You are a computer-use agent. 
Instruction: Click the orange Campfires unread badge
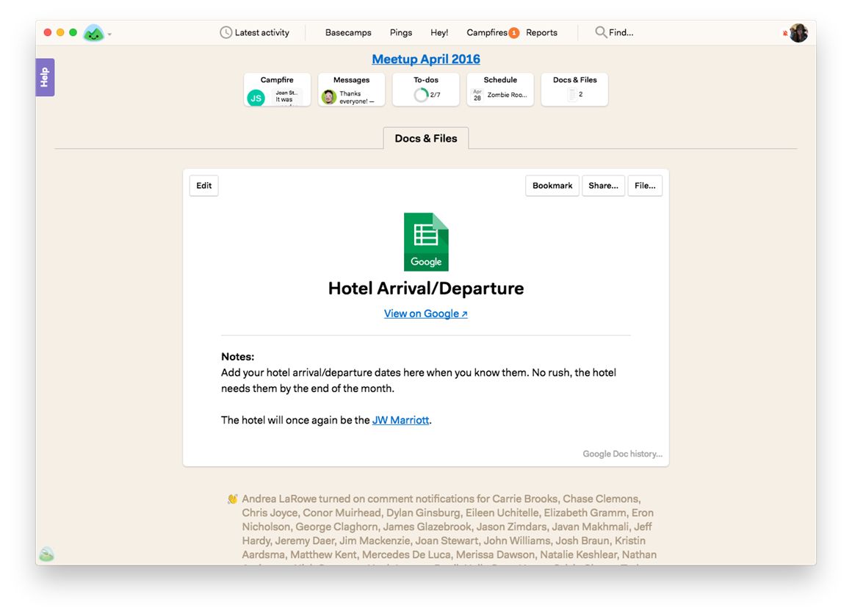(x=513, y=33)
